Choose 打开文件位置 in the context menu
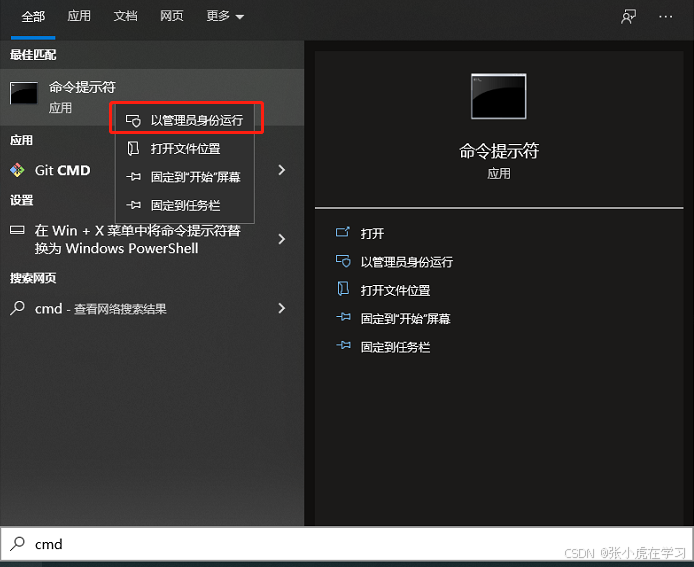The width and height of the screenshot is (694, 567). tap(185, 148)
